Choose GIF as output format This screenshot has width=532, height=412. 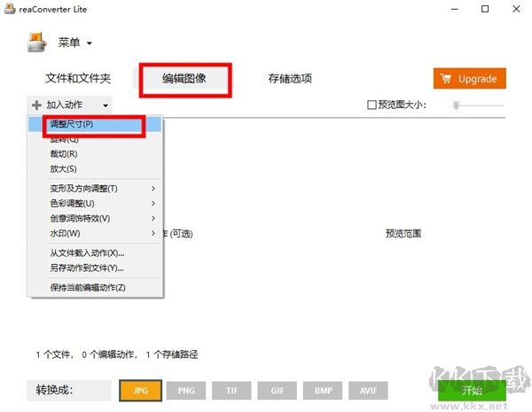tap(278, 391)
